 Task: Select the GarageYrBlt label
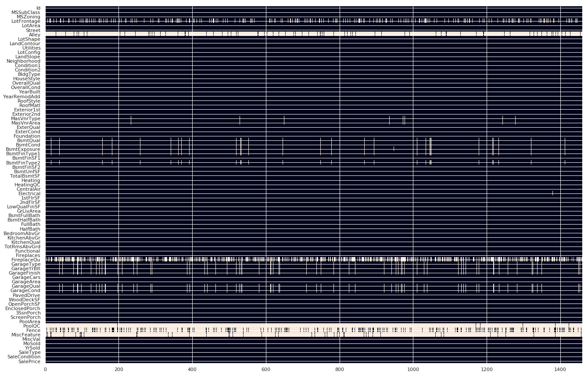point(26,268)
